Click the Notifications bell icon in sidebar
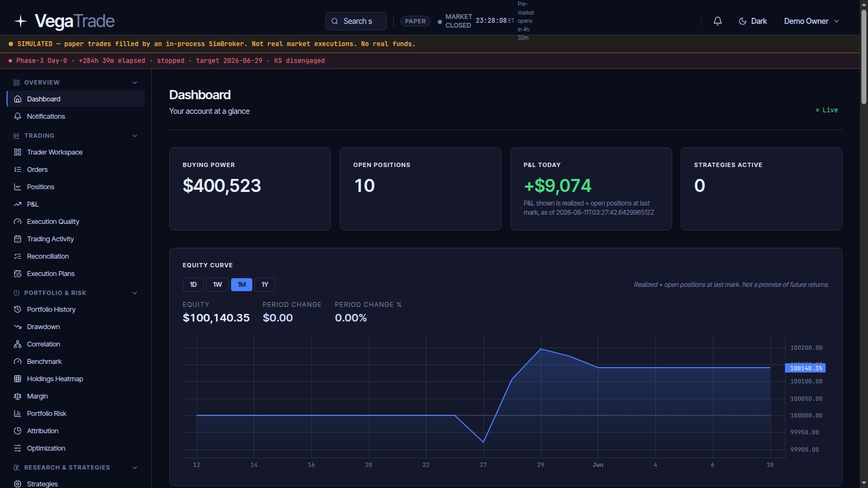The height and width of the screenshot is (488, 868). point(17,117)
